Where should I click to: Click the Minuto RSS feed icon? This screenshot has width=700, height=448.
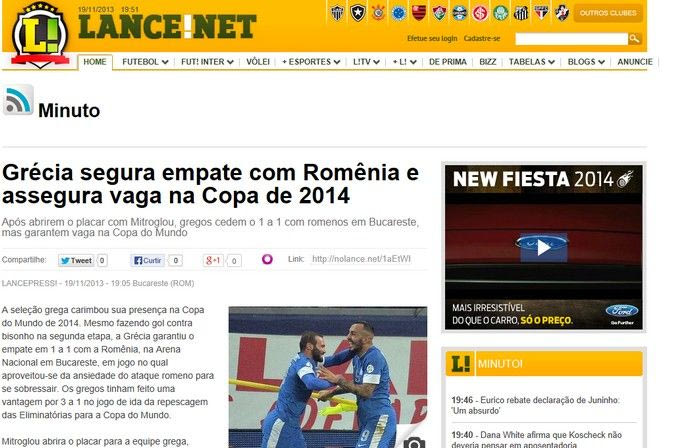[x=18, y=100]
